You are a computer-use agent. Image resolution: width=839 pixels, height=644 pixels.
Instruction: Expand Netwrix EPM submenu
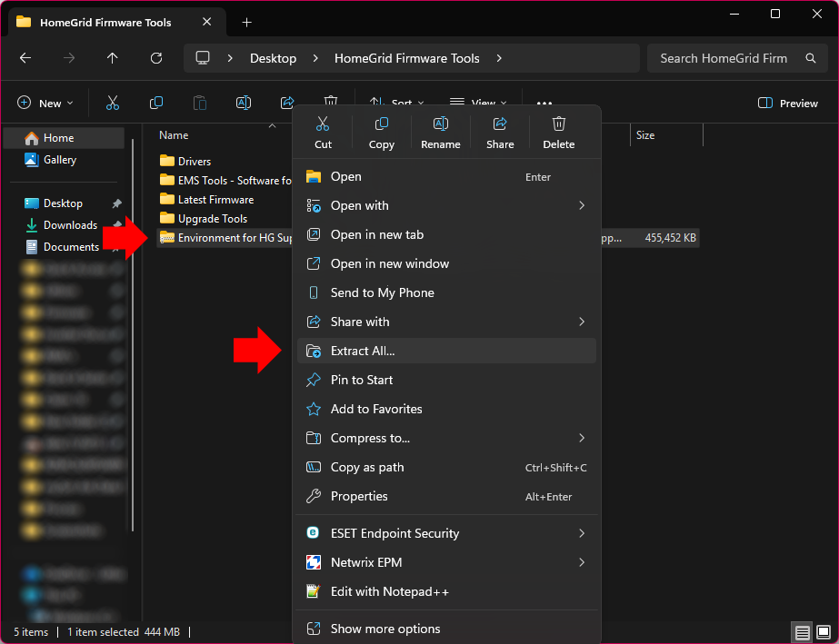click(x=446, y=562)
